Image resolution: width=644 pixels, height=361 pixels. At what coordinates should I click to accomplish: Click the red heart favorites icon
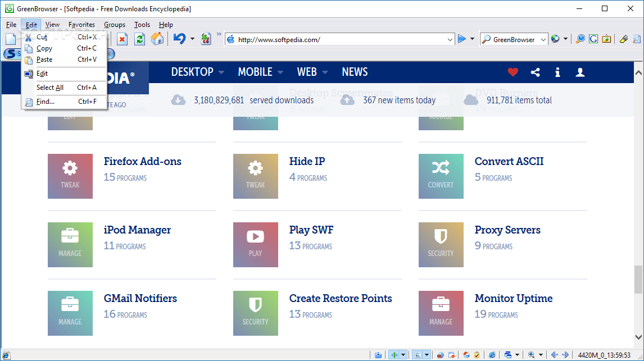point(513,72)
